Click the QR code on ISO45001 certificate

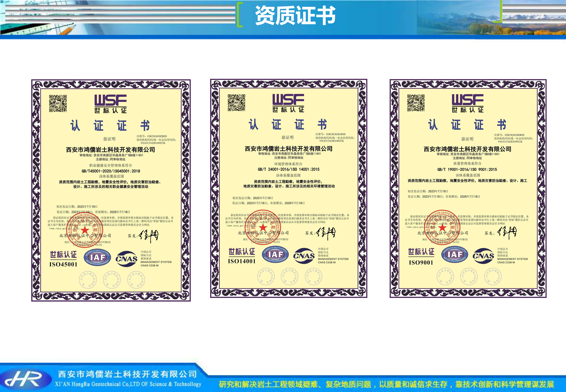[58, 103]
